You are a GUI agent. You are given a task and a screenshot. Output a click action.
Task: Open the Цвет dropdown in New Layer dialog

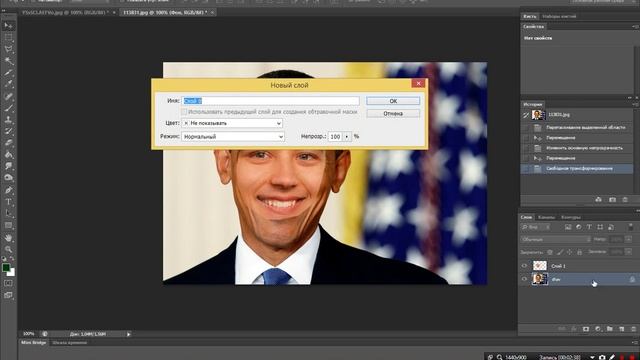(x=232, y=123)
